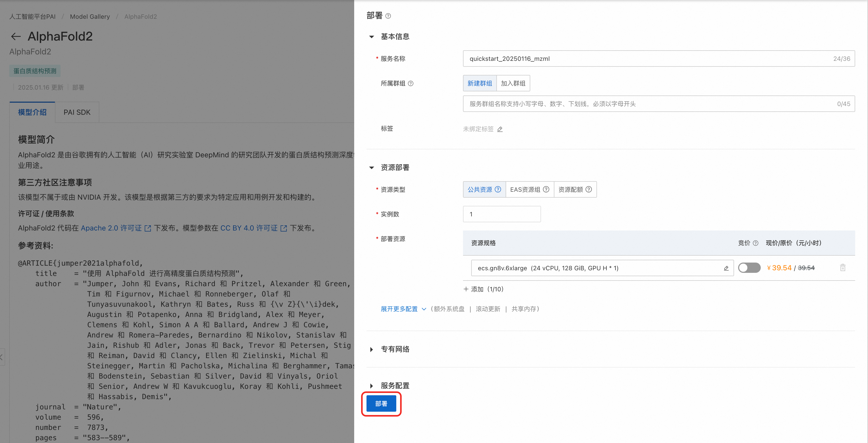Collapse the 基本信息 section
The height and width of the screenshot is (443, 868).
point(372,37)
